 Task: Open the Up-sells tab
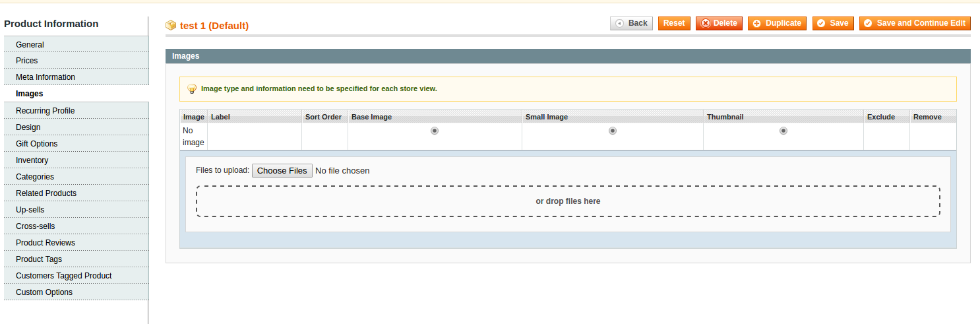tap(77, 210)
